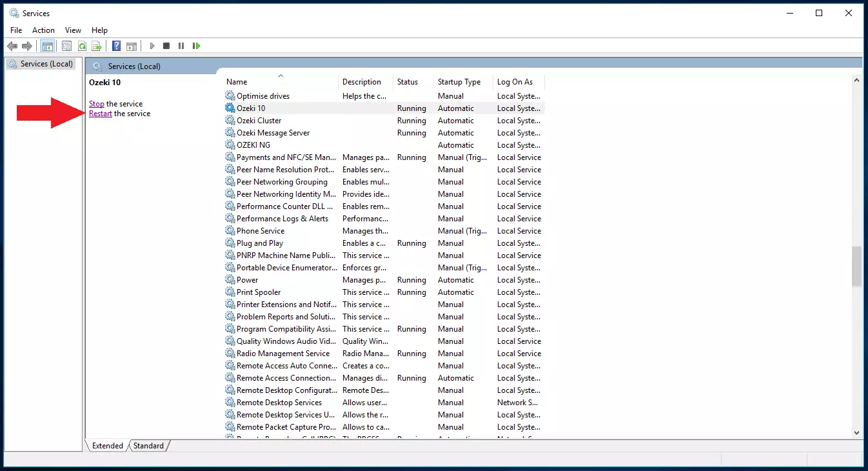Click gear icon of Ozeki Cluster row
Image resolution: width=868 pixels, height=471 pixels.
coord(230,121)
